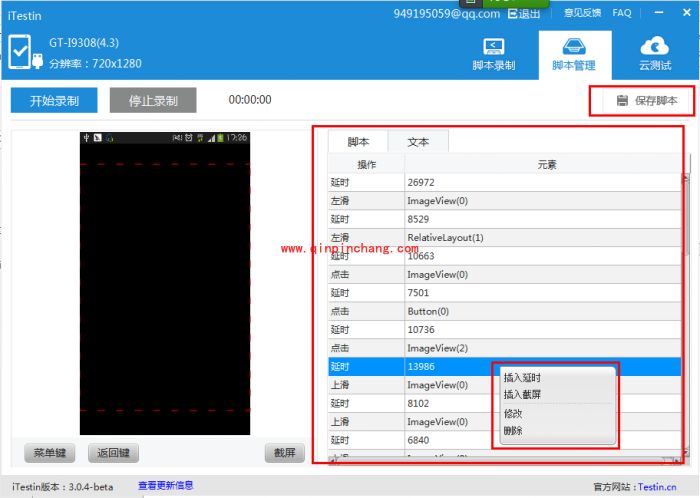The height and width of the screenshot is (498, 700).
Task: Click the 停止录制 stop recording button
Action: tap(153, 100)
